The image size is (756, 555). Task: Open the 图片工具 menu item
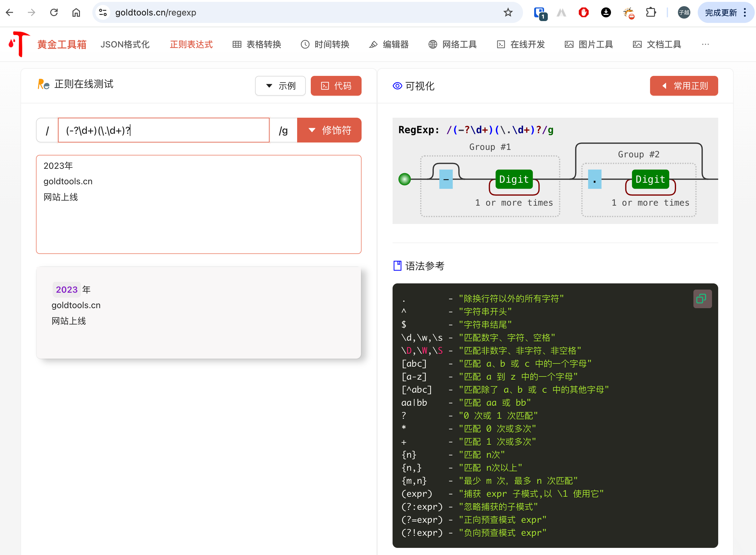coord(589,44)
